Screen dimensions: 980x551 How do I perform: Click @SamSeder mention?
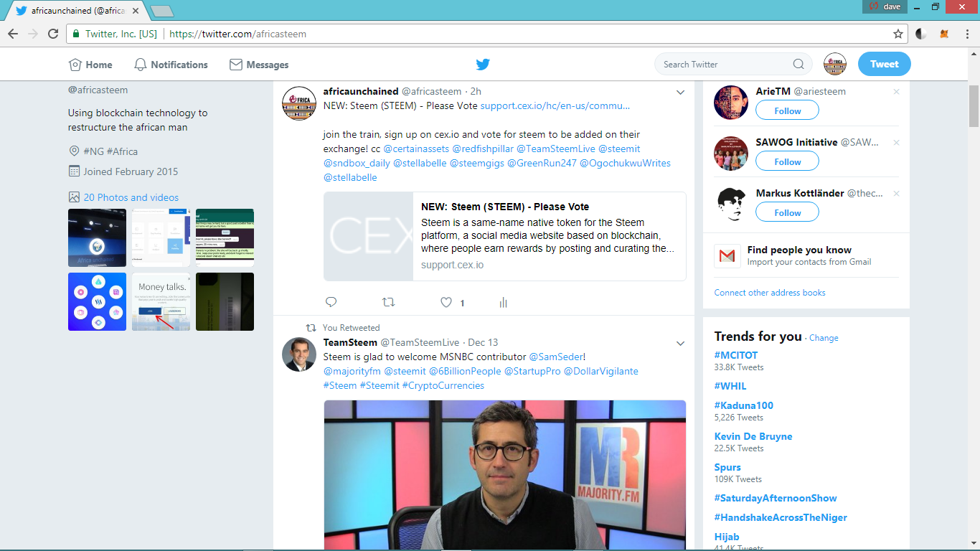[556, 357]
